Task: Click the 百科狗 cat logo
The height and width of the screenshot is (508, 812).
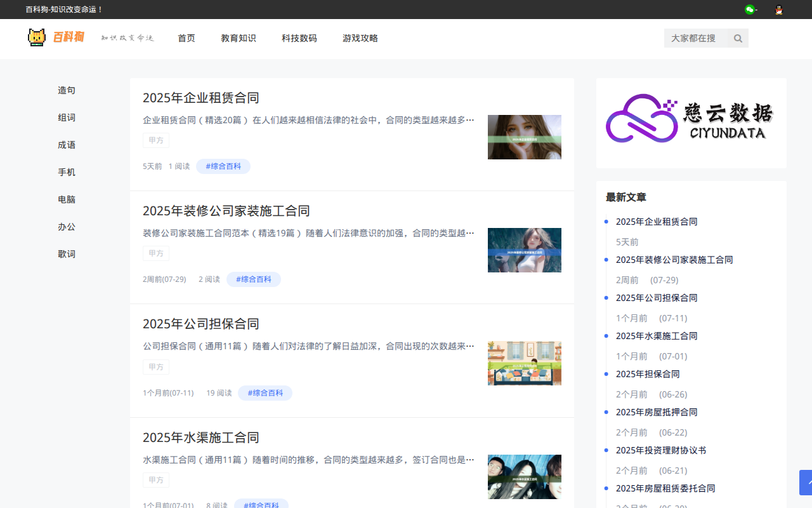Action: (x=56, y=37)
